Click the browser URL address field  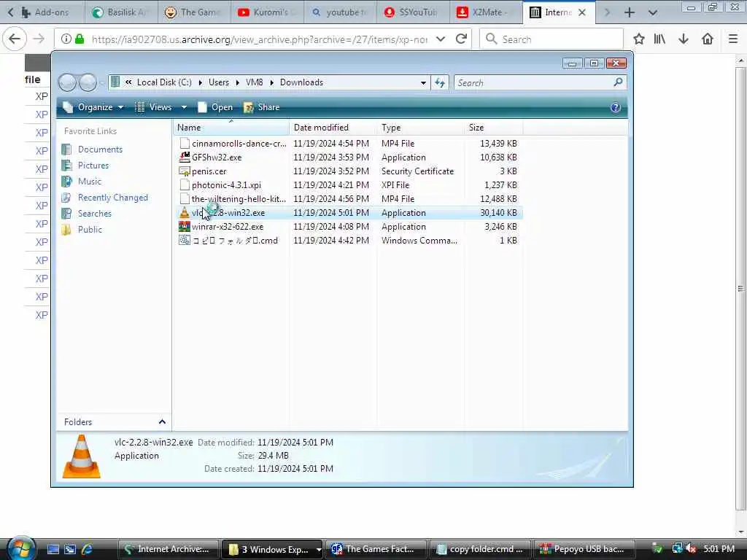(260, 39)
